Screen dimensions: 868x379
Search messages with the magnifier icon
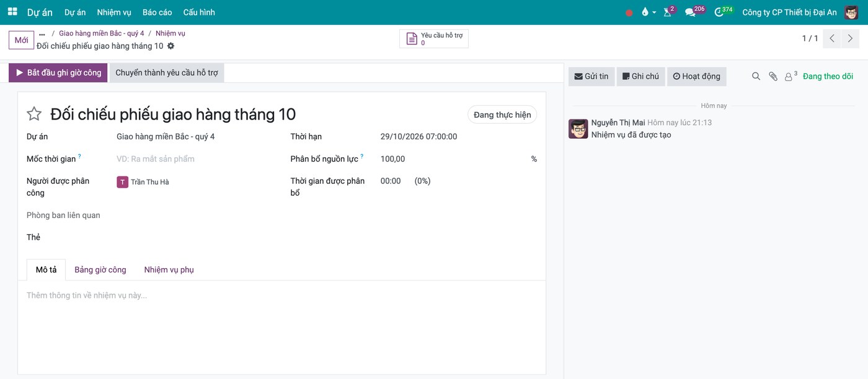(756, 76)
